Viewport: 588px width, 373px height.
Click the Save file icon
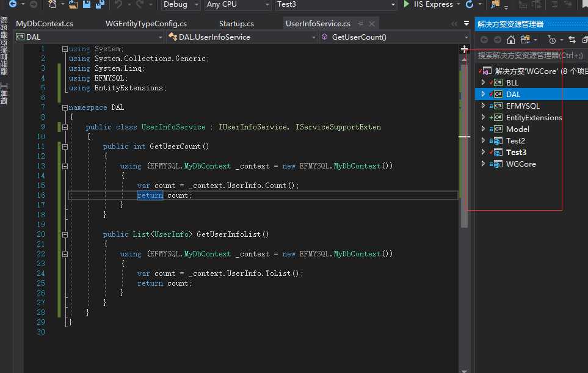click(x=87, y=4)
